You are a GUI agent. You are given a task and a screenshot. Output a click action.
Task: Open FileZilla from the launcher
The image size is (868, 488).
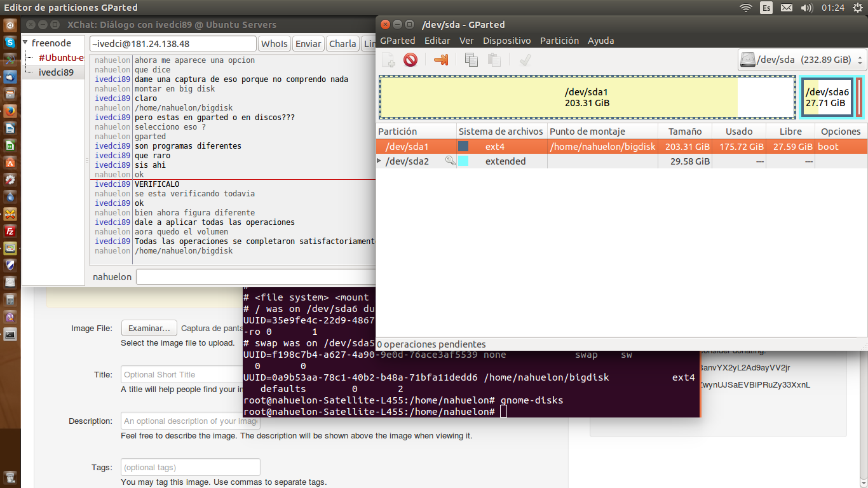(10, 231)
